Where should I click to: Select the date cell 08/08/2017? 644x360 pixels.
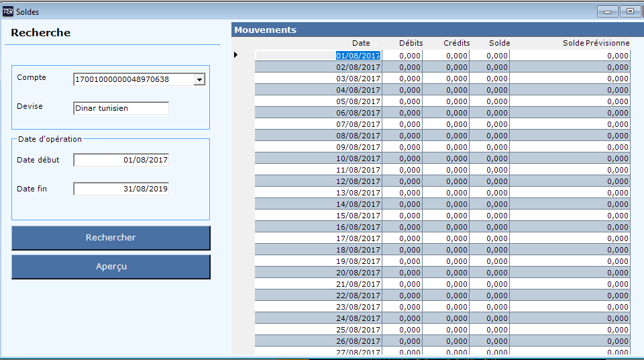point(318,136)
